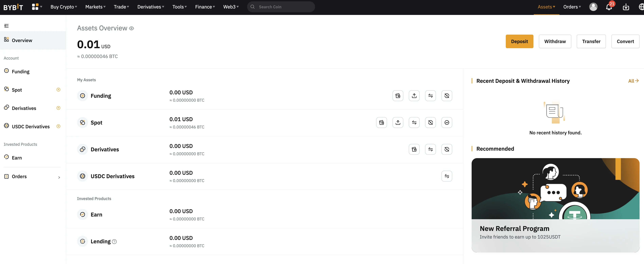Expand the Tools dropdown
This screenshot has width=644, height=264.
pos(180,7)
